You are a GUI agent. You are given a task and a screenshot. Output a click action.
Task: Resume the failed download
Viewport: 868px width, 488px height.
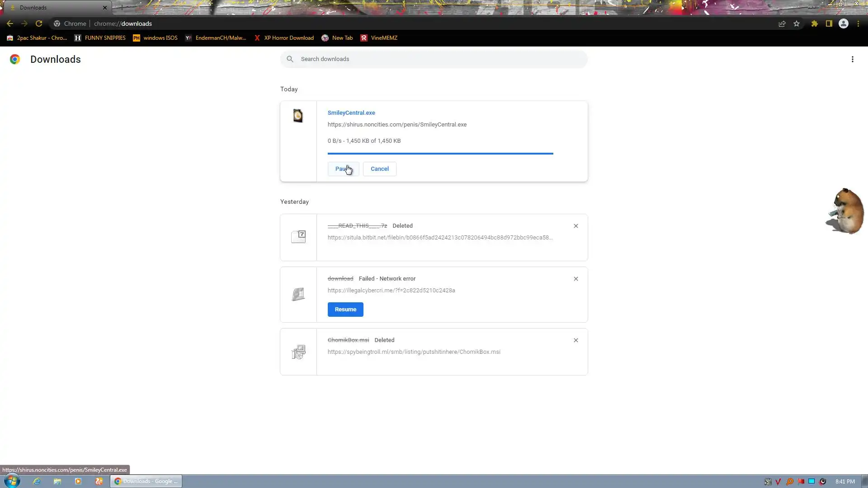pos(345,310)
